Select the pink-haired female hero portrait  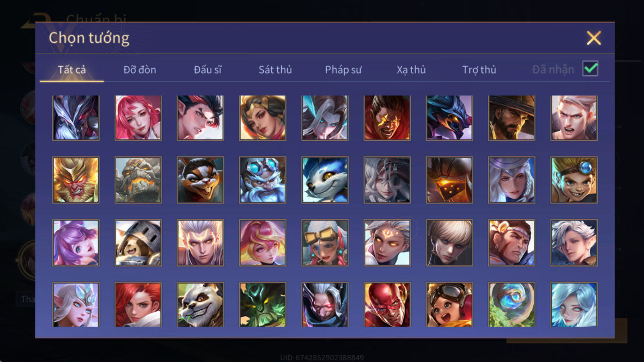[x=138, y=118]
